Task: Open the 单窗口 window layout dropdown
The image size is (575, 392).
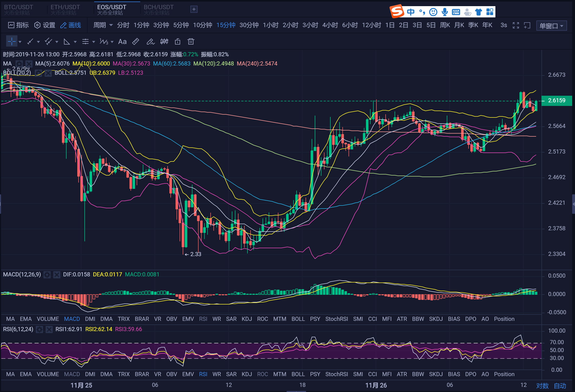Action: point(551,26)
